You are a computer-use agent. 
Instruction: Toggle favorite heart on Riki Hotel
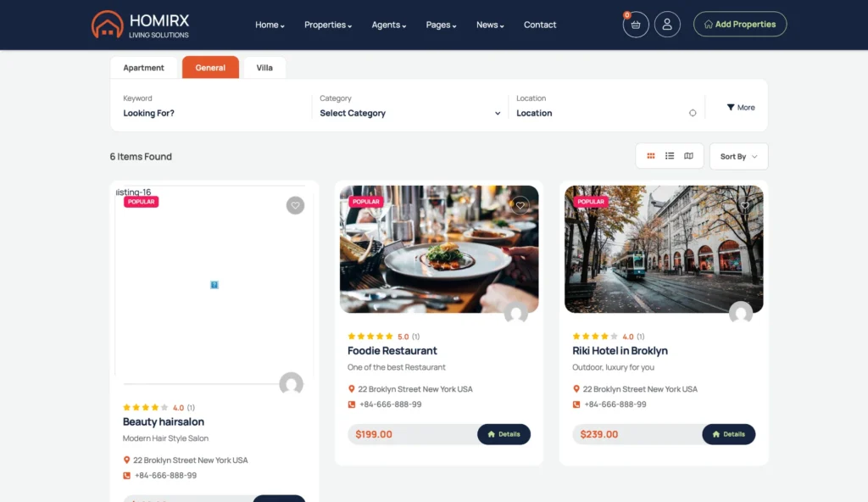click(x=745, y=205)
